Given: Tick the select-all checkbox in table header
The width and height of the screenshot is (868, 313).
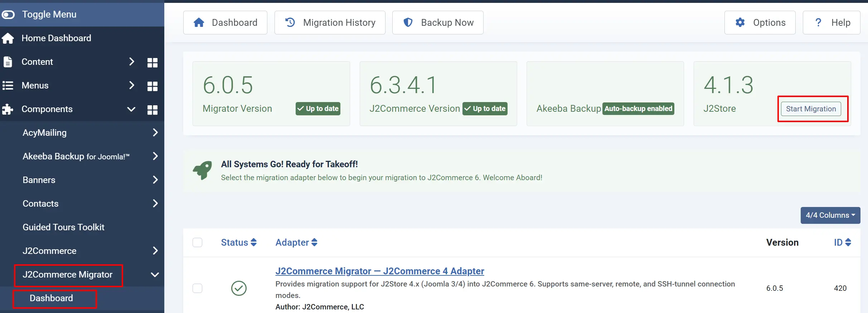Looking at the screenshot, I should tap(198, 242).
